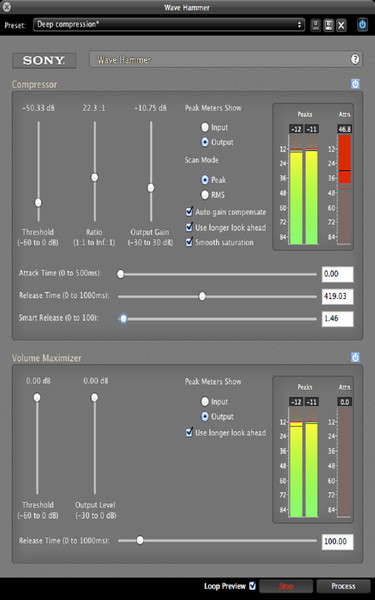Select RMS scan mode radio button
375x600 pixels.
205,195
